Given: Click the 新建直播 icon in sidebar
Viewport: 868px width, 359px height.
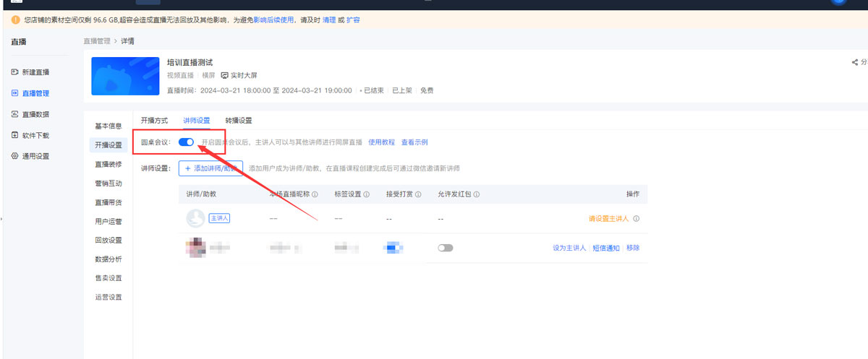Looking at the screenshot, I should click(x=14, y=72).
